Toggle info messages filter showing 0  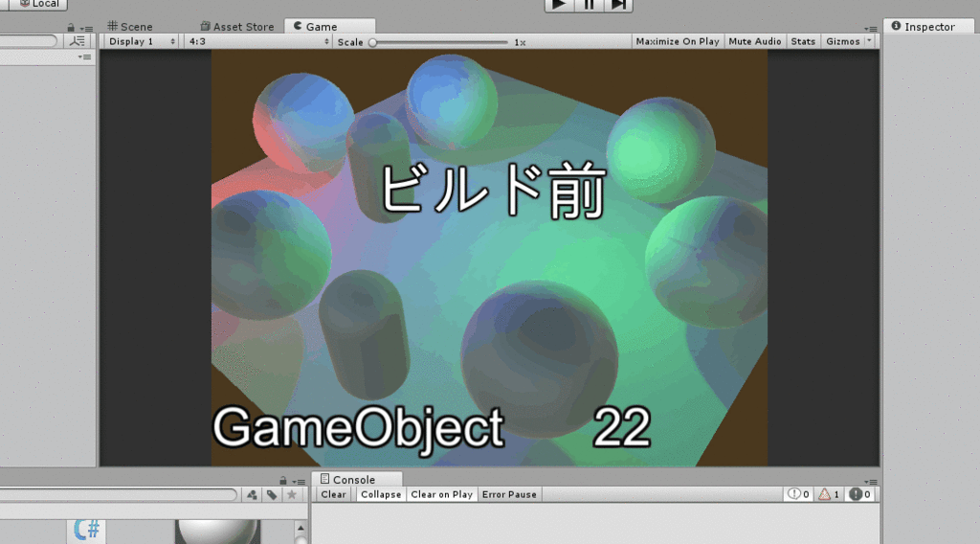point(798,494)
